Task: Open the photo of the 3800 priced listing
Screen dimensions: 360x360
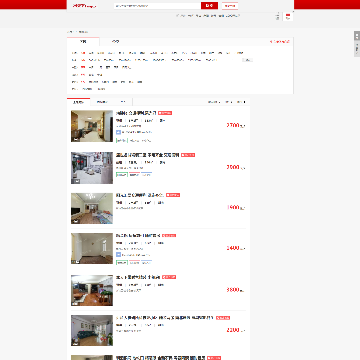Action: tap(92, 290)
